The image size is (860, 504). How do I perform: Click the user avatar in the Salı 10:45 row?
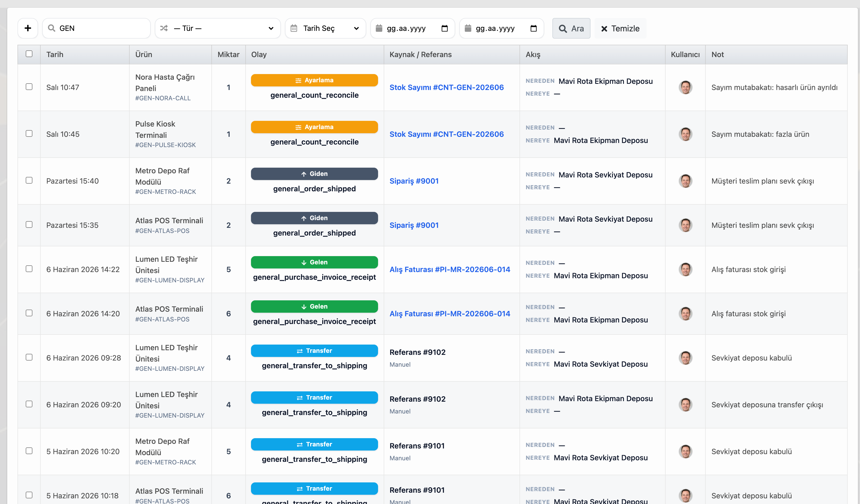(x=685, y=134)
